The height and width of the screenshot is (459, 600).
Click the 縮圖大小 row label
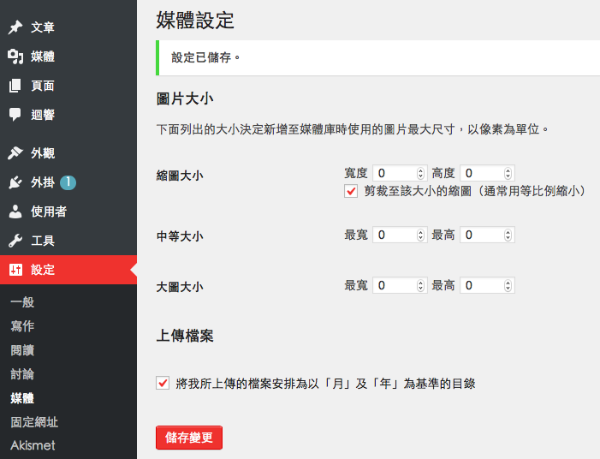(x=179, y=176)
